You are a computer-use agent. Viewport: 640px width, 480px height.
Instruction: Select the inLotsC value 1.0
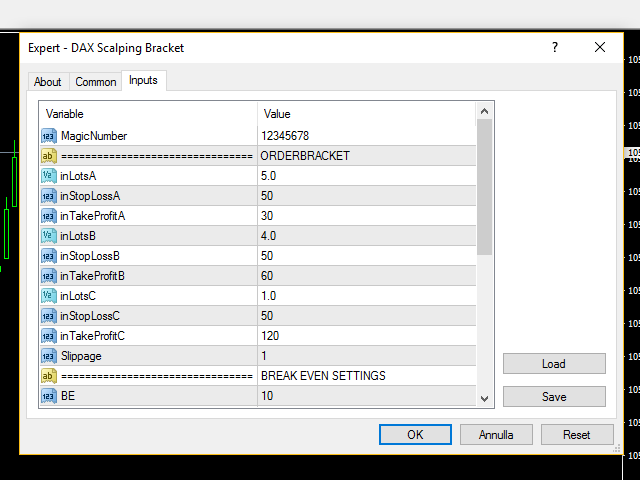269,296
